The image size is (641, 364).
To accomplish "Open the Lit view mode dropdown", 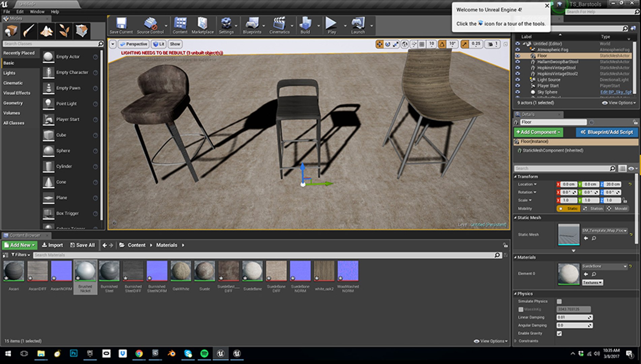I will [159, 44].
